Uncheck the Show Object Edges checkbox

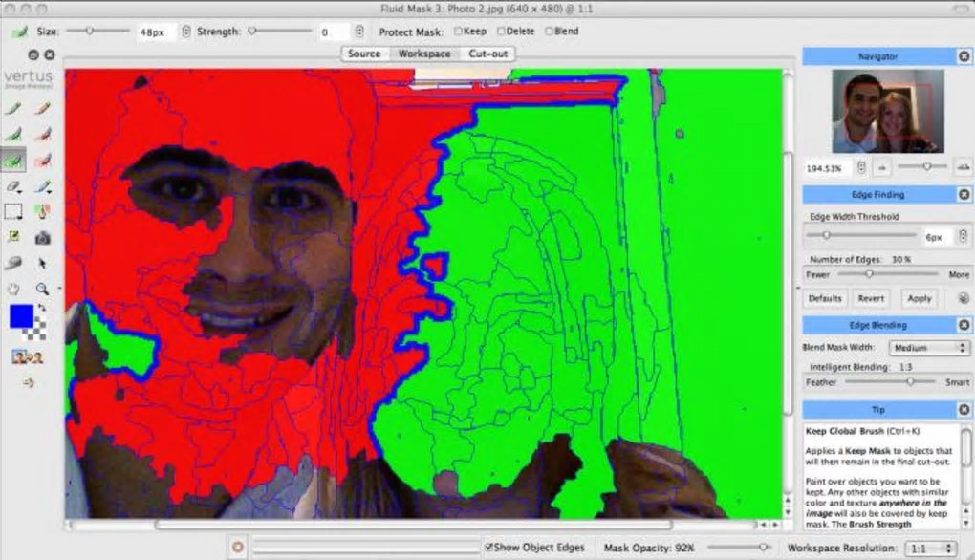coord(489,549)
